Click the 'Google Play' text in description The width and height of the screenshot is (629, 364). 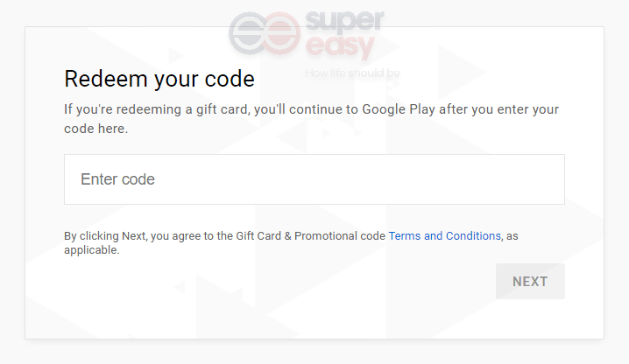(x=399, y=109)
